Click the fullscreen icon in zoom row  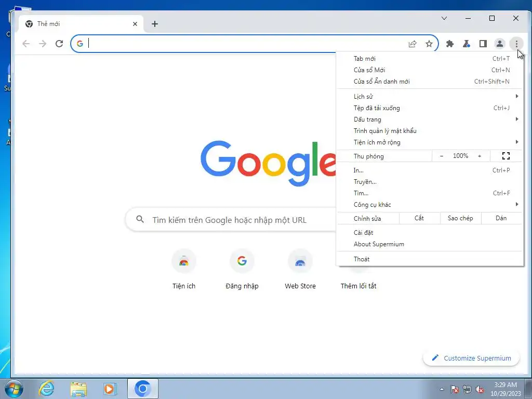[506, 156]
